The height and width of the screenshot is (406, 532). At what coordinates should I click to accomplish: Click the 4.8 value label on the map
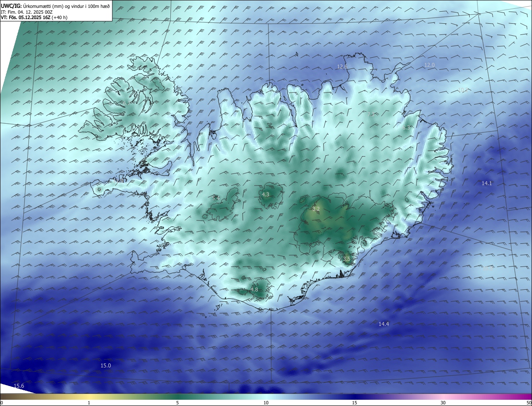click(254, 290)
